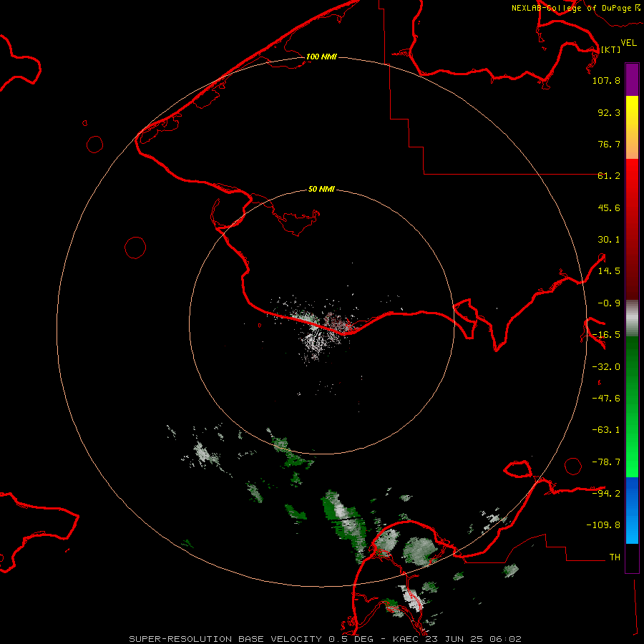The width and height of the screenshot is (644, 644).
Task: Click the -0.9 scale value
Action: click(609, 303)
